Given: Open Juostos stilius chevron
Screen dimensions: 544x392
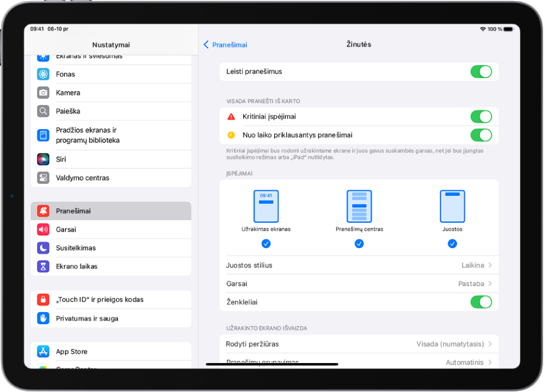Looking at the screenshot, I should tap(490, 265).
